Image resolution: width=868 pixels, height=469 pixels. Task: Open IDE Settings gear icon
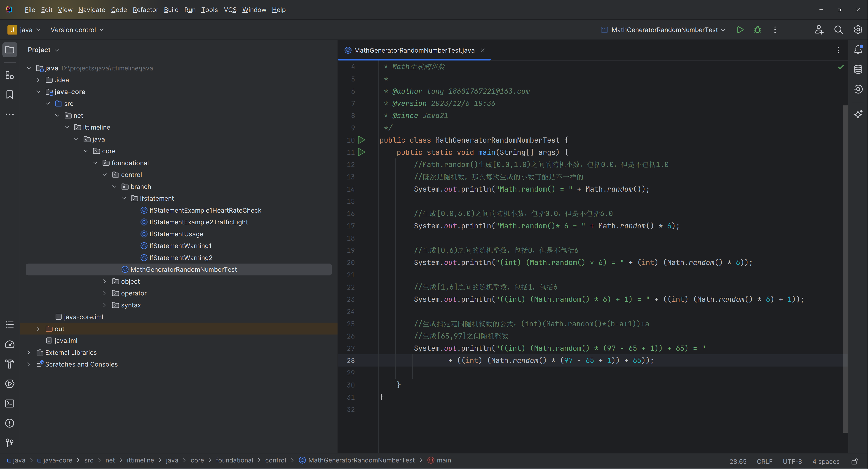point(858,30)
